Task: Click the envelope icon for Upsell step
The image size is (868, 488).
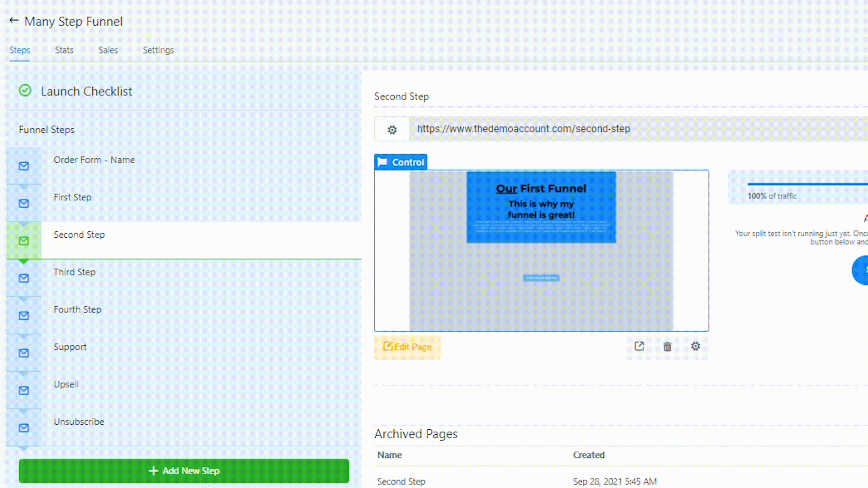Action: (x=24, y=390)
